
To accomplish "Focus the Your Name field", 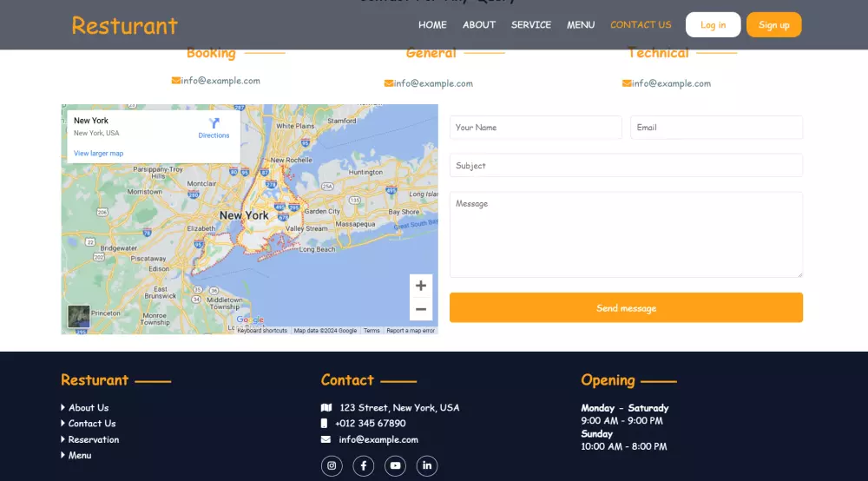I will point(536,128).
